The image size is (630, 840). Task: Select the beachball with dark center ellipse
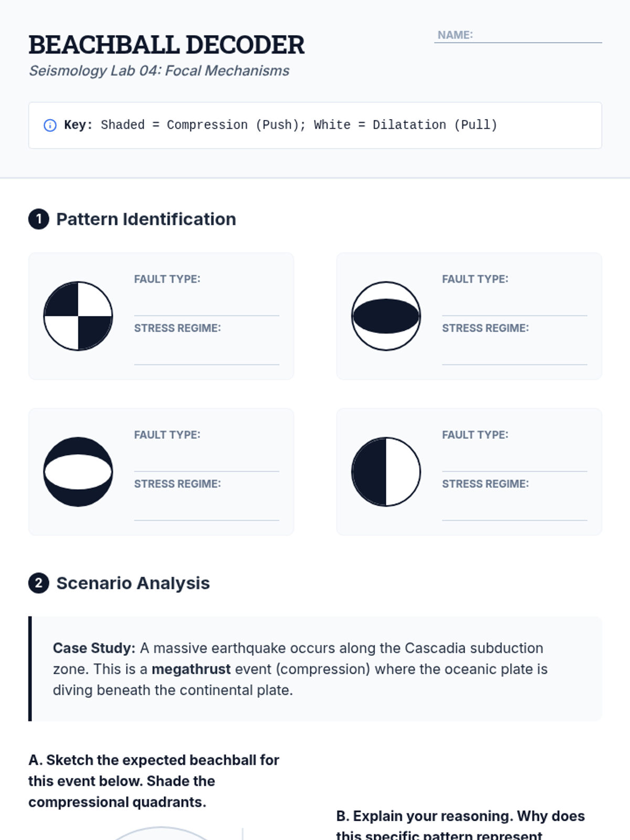[386, 316]
